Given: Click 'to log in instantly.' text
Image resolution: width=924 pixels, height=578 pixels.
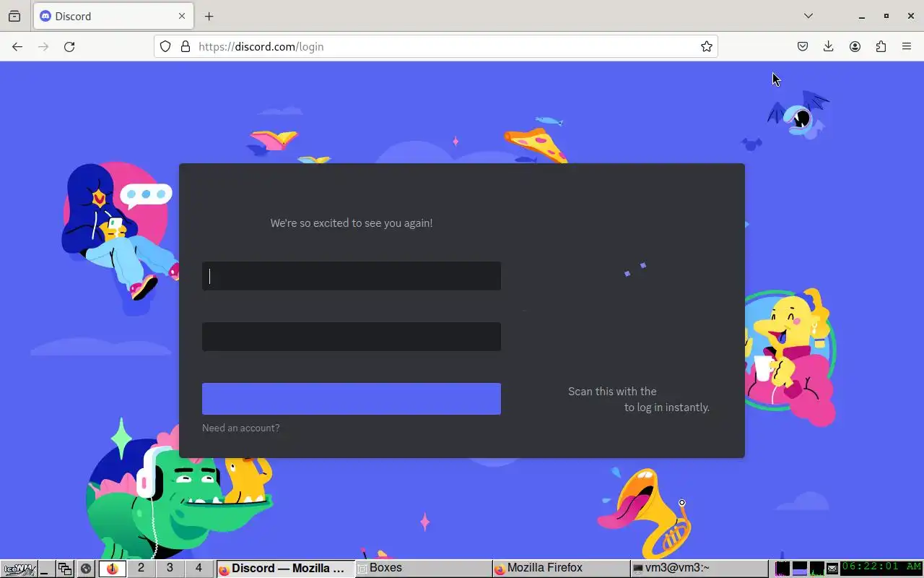Looking at the screenshot, I should 667,407.
